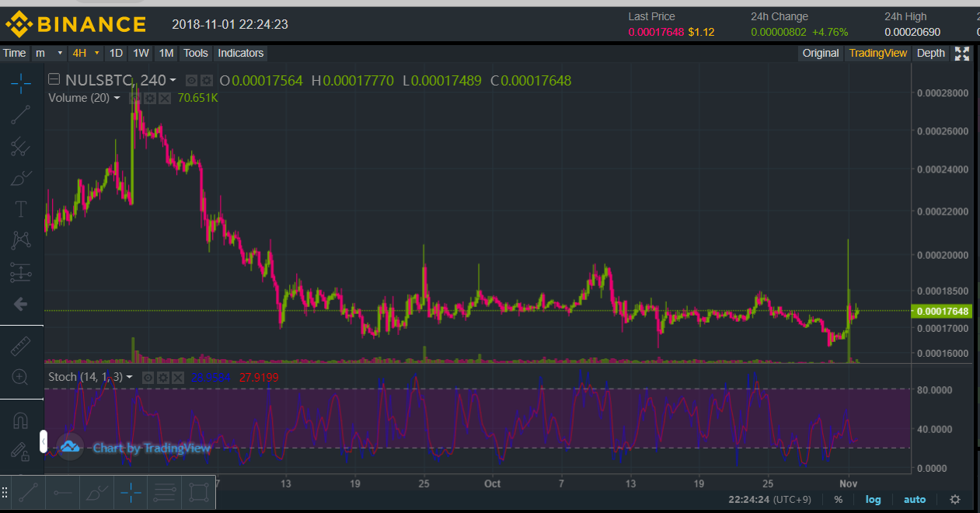Screen dimensions: 980x513
Task: Select the 1D timeframe button
Action: pos(116,54)
